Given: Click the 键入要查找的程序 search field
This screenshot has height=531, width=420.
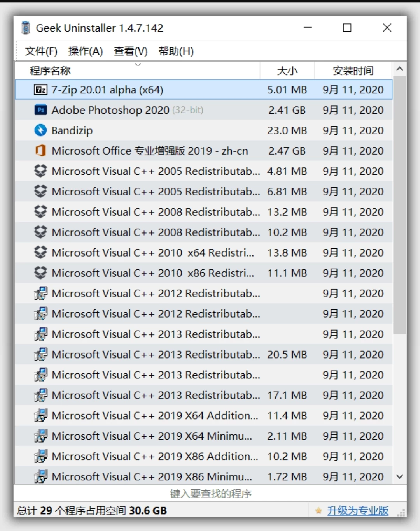Looking at the screenshot, I should 210,493.
